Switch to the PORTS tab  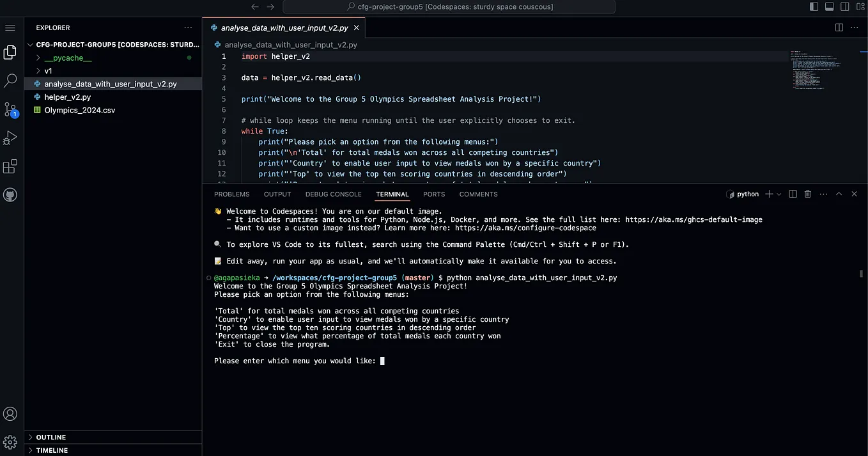click(x=434, y=194)
